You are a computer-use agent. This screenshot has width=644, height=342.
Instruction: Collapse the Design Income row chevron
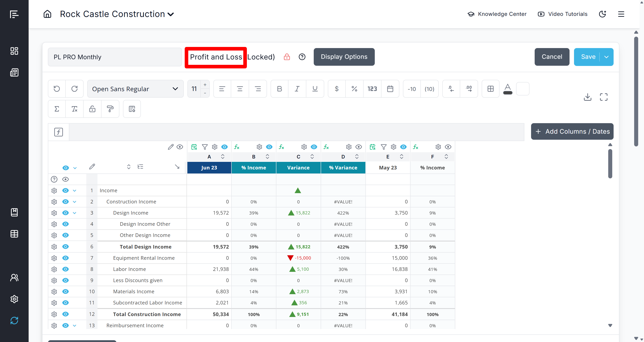pos(74,213)
